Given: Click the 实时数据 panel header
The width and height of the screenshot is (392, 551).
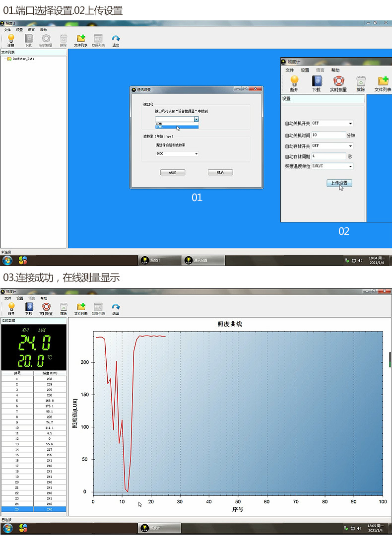Looking at the screenshot, I should (x=34, y=321).
